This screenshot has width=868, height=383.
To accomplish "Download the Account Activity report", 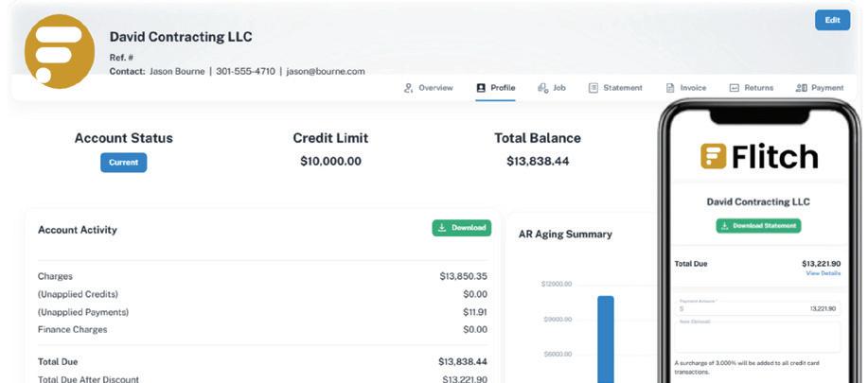I will pos(462,228).
